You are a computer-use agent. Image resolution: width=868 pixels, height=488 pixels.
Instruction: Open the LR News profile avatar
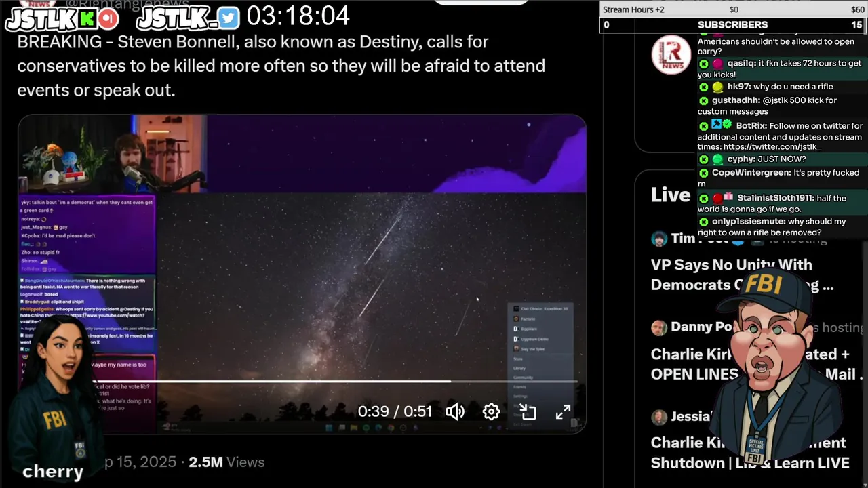pyautogui.click(x=671, y=54)
